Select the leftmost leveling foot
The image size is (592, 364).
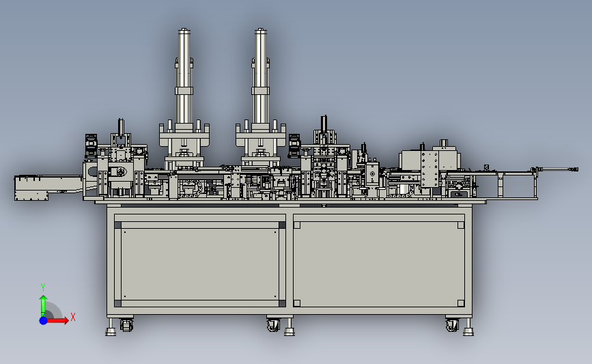(111, 327)
